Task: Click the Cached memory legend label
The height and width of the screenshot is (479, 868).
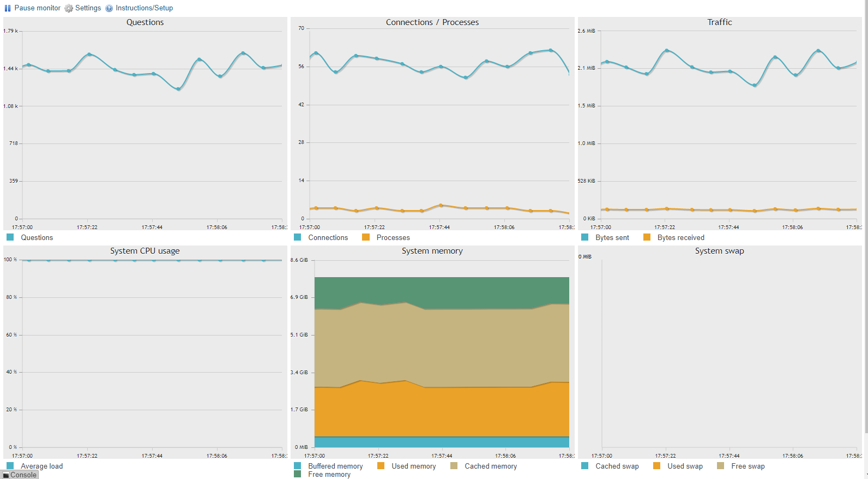Action: (490, 466)
